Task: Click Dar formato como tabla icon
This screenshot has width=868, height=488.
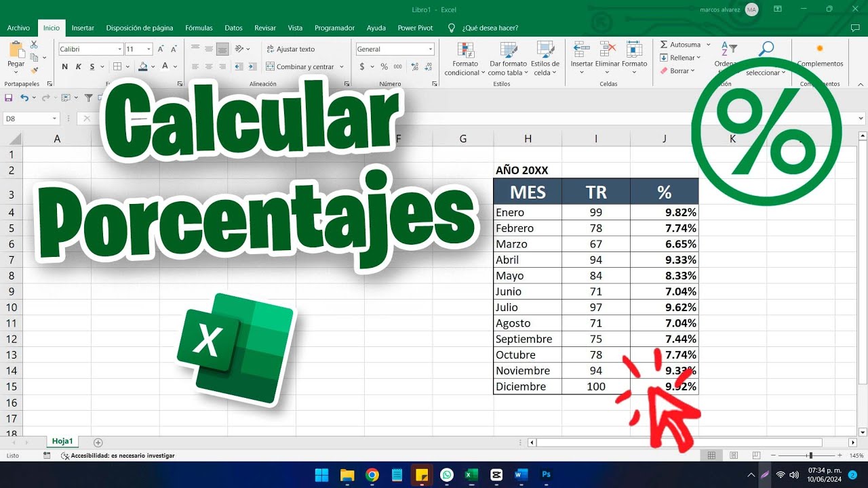Action: (x=509, y=49)
